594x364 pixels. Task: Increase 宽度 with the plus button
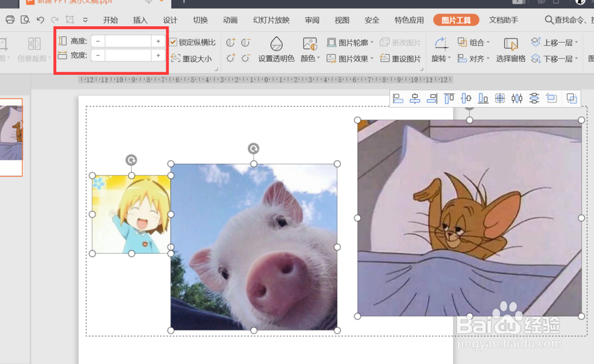[x=158, y=55]
